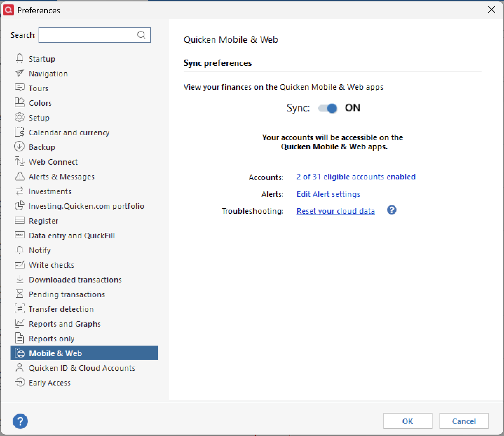This screenshot has width=504, height=436.
Task: Select Early Access preferences
Action: [50, 383]
